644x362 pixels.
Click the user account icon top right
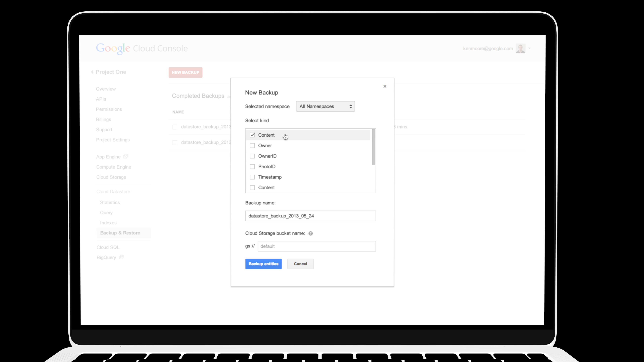[521, 48]
